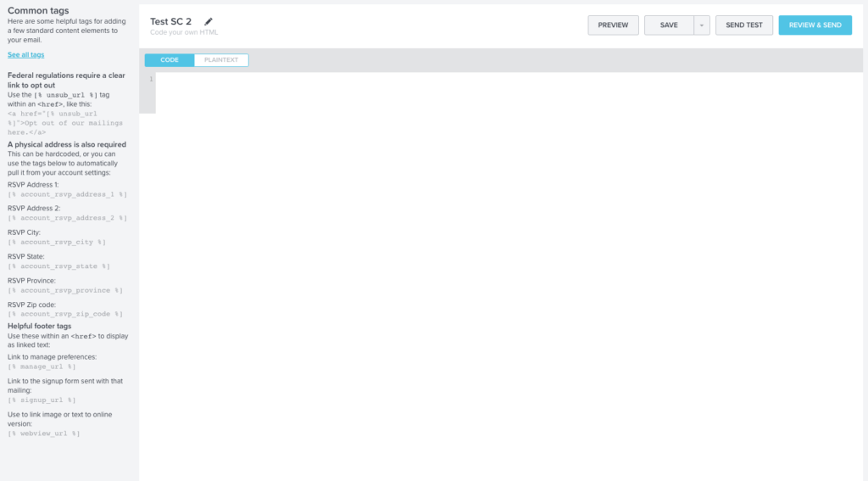The height and width of the screenshot is (481, 868).
Task: Click the pencil icon to rename Test SC 2
Action: point(209,21)
